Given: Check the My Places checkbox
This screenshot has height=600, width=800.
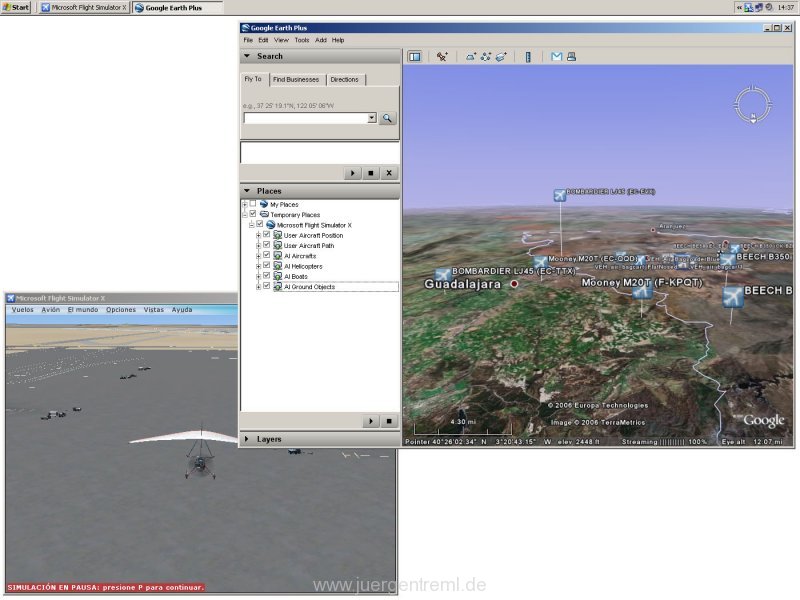Looking at the screenshot, I should point(253,204).
